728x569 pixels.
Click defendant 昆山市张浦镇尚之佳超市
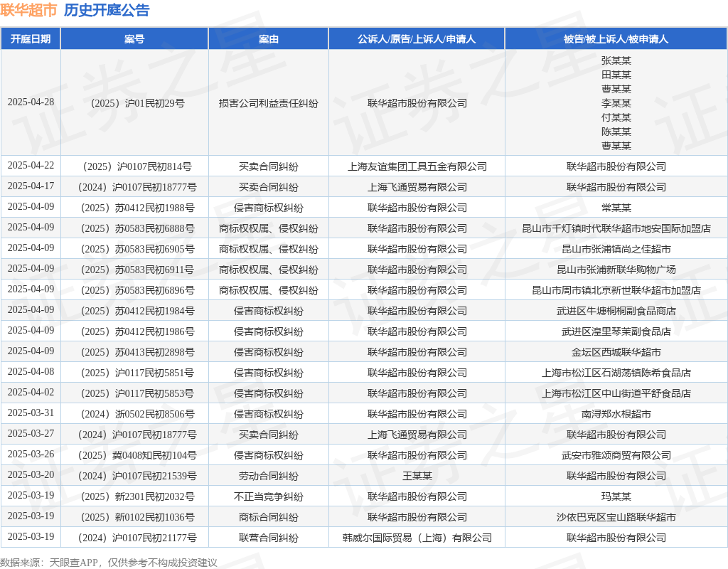(616, 249)
